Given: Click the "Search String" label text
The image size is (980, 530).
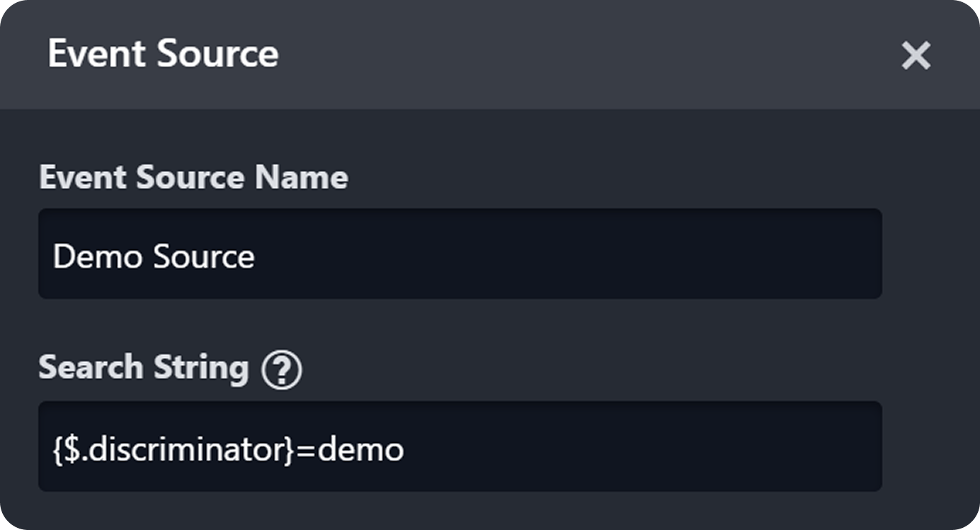Looking at the screenshot, I should [144, 368].
